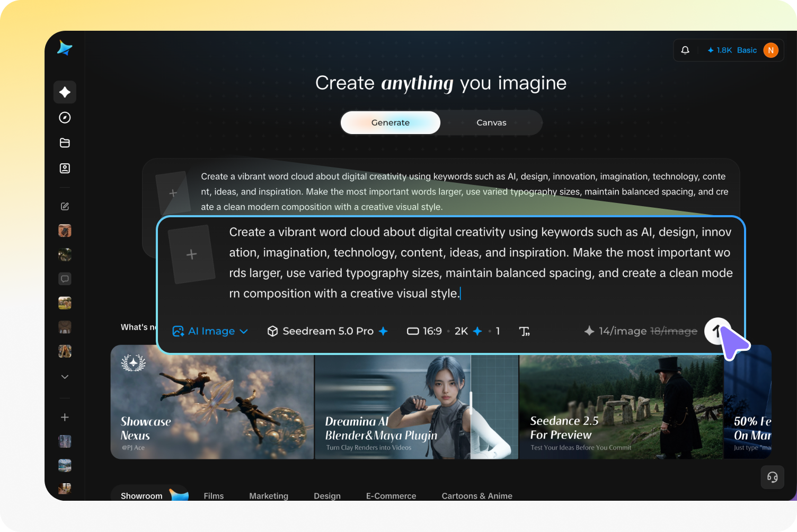Open the sparkle Generate home icon in sidebar
This screenshot has width=797, height=532.
tap(65, 92)
